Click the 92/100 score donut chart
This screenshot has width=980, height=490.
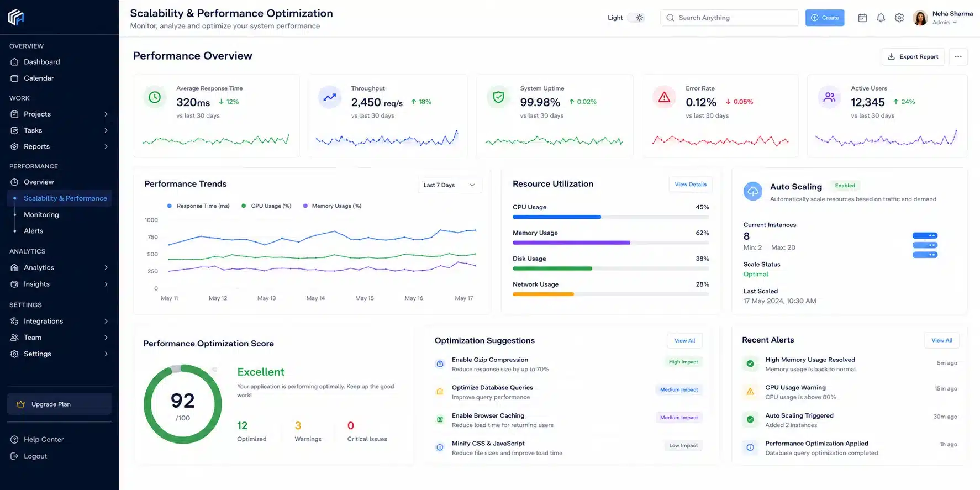(x=183, y=404)
